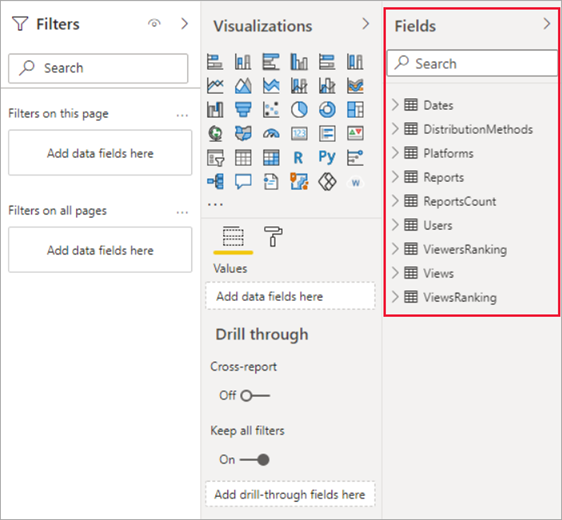Click the Values data fields well
Screen dimensions: 562x520
[290, 296]
